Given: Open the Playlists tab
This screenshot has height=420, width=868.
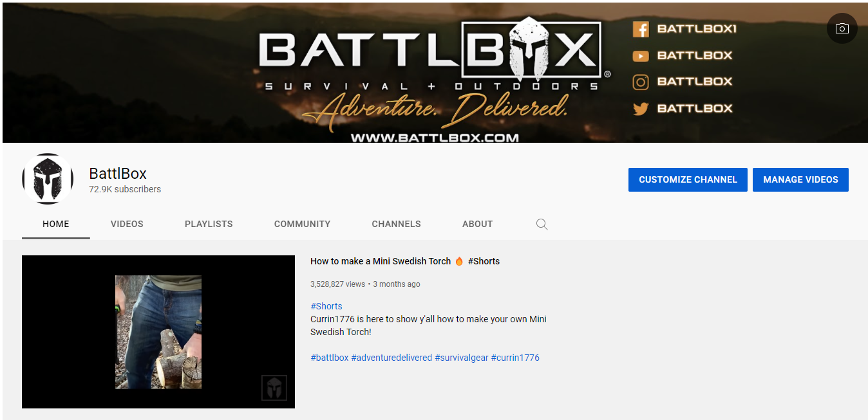Looking at the screenshot, I should 209,224.
